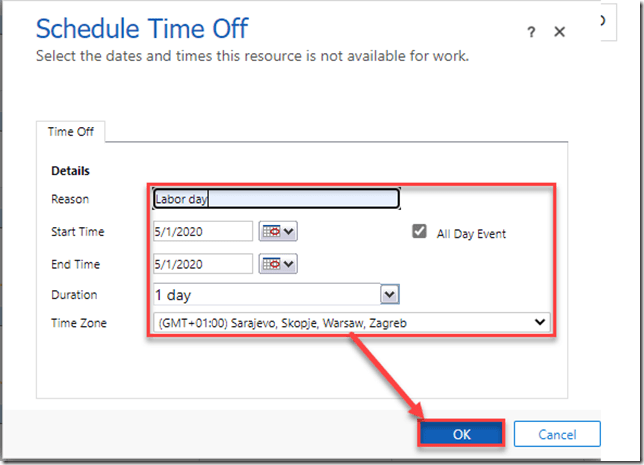Screen dimensions: 644x465
Task: Click the Schedule Time Off title
Action: pos(142,28)
